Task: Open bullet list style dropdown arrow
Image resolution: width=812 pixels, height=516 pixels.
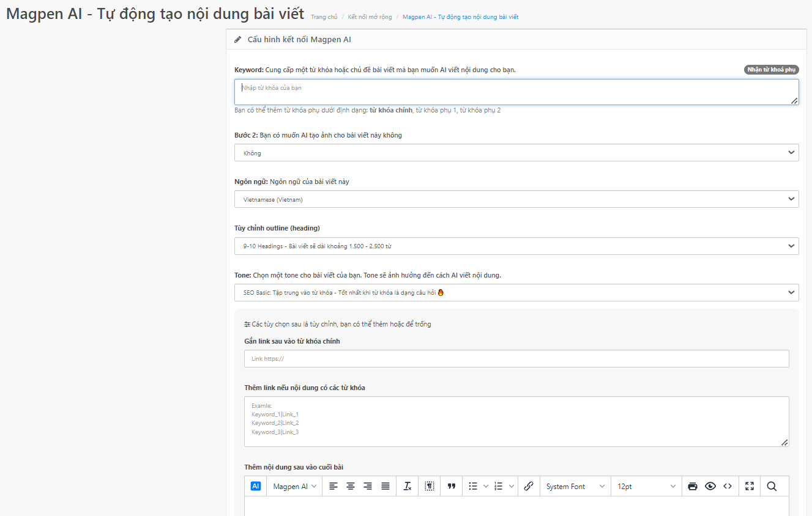Action: coord(486,486)
